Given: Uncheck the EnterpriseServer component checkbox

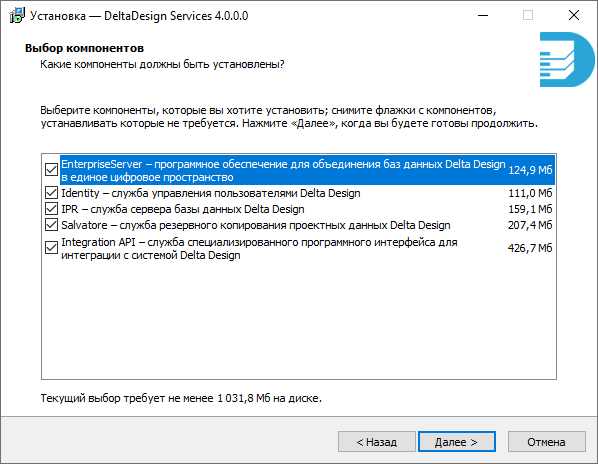Looking at the screenshot, I should click(51, 170).
